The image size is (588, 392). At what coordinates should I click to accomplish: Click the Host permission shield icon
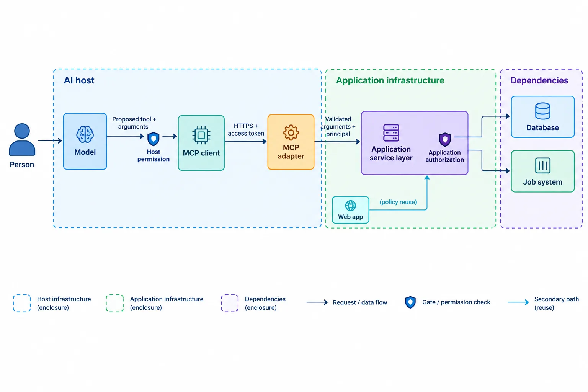154,139
